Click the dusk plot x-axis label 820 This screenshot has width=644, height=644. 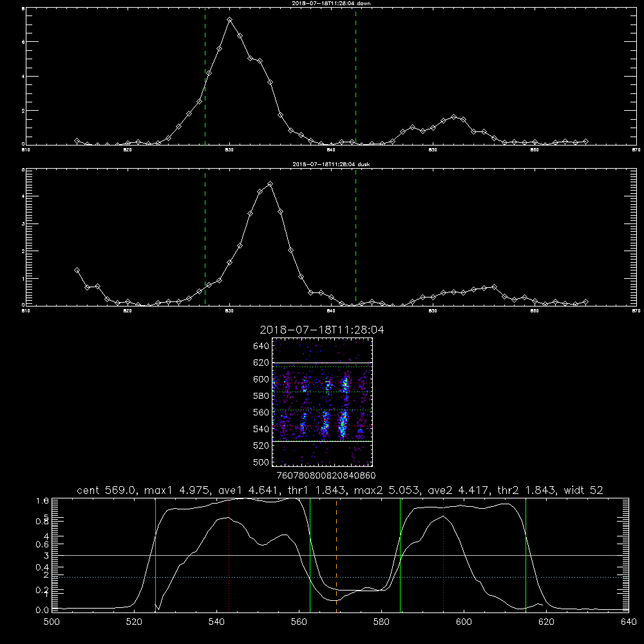(128, 311)
